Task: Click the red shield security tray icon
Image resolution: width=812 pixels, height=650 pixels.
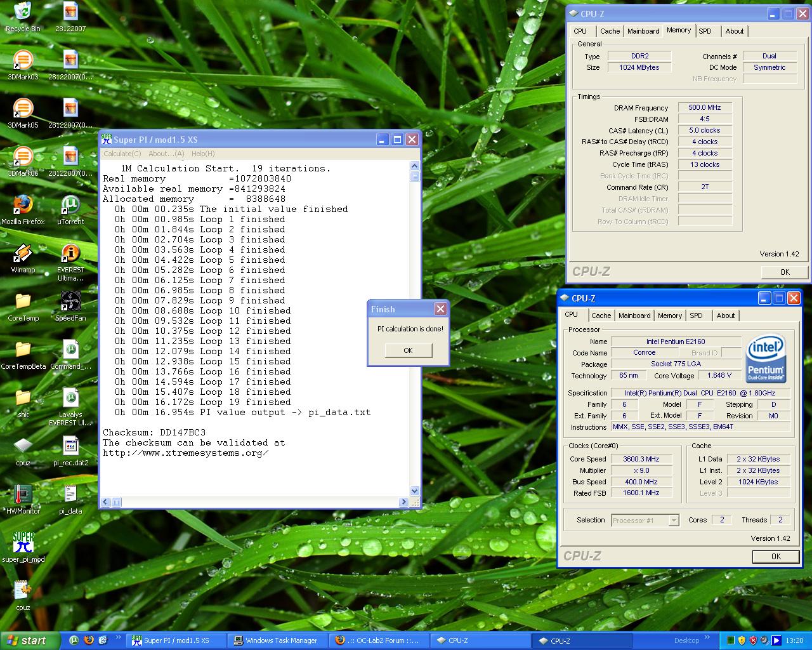Action: coord(753,640)
